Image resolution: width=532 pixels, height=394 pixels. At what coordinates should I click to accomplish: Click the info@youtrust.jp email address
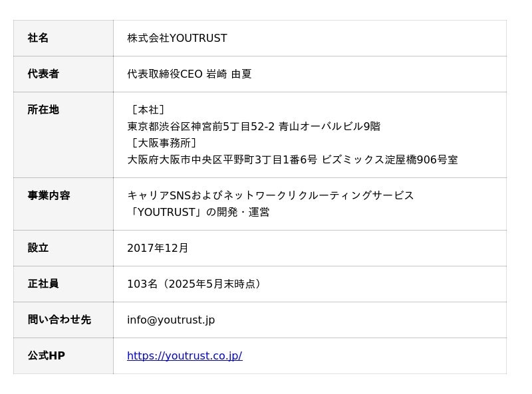pos(171,320)
